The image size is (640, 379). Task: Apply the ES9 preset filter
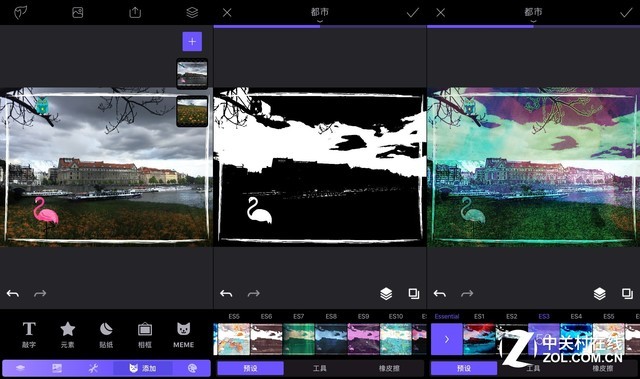click(x=363, y=339)
